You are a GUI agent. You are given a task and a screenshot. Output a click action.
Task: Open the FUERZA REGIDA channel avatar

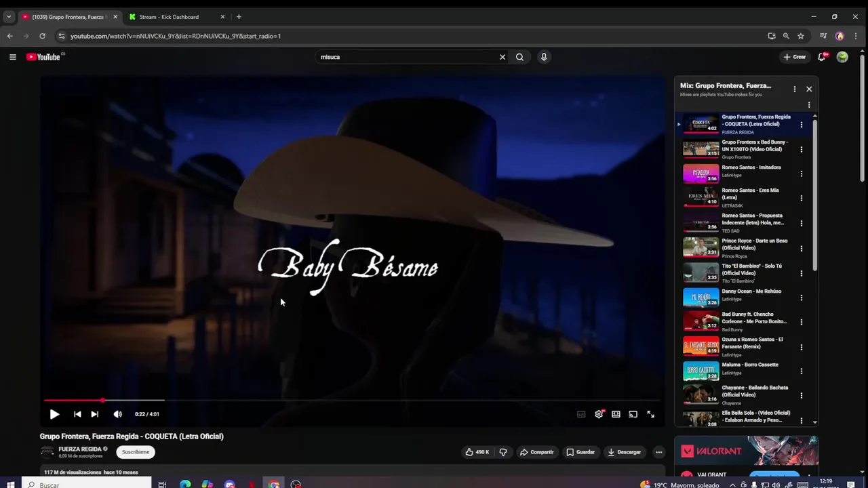tap(47, 452)
